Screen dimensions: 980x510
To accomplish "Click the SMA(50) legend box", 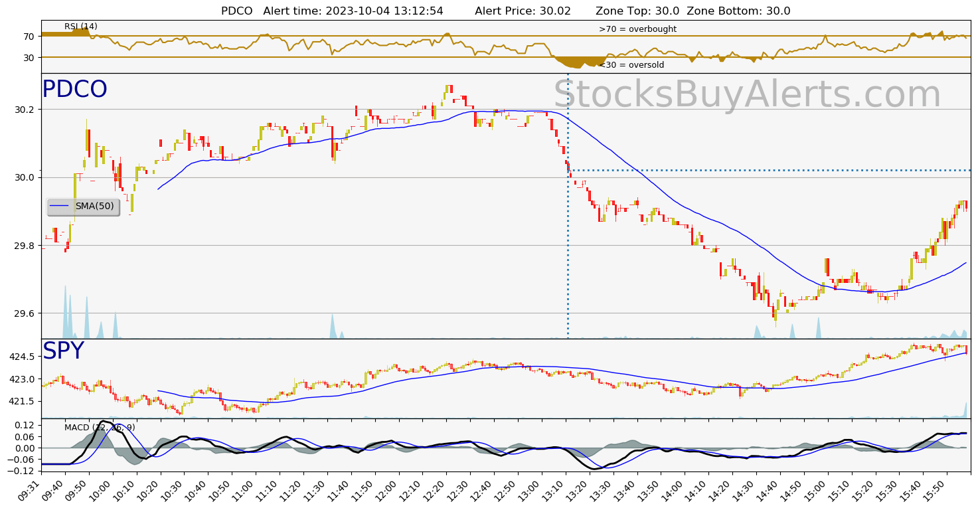I will tap(83, 207).
